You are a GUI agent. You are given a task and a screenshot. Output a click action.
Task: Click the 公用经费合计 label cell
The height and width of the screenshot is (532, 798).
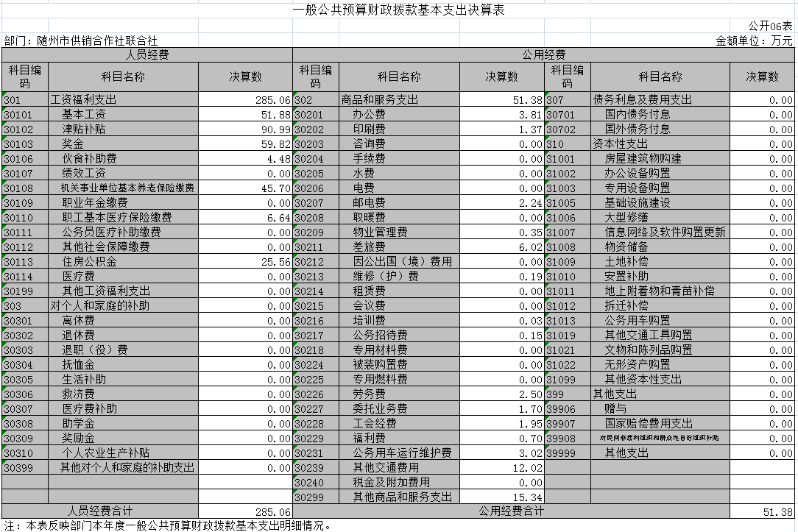click(x=511, y=511)
